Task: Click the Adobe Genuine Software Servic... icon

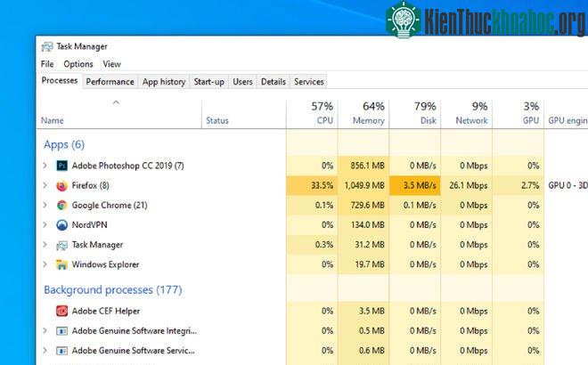Action: pyautogui.click(x=61, y=351)
